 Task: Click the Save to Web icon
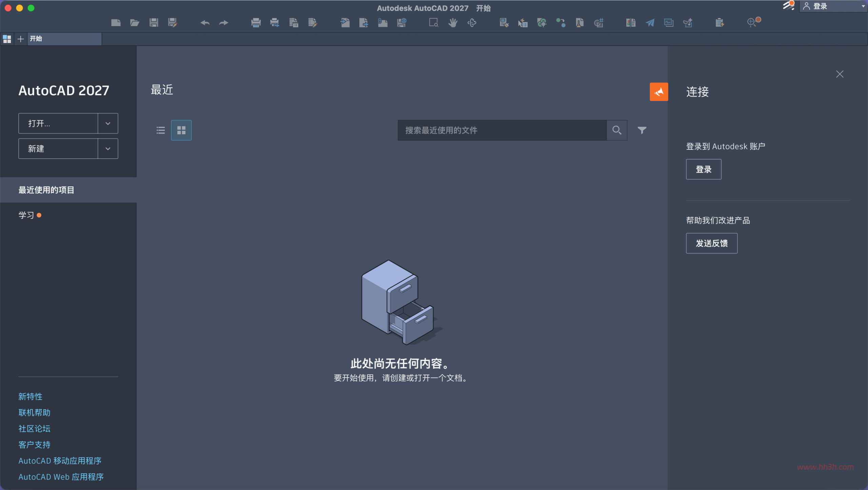(x=402, y=23)
